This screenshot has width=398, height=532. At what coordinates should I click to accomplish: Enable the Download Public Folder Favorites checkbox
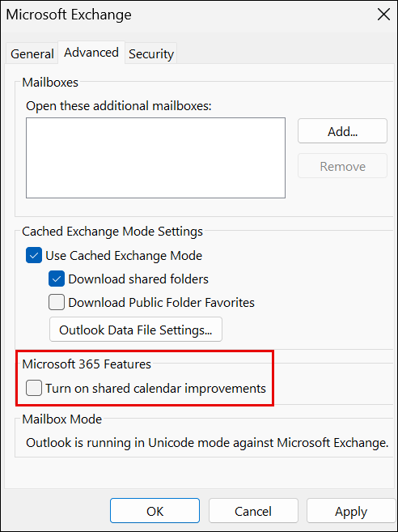click(x=57, y=302)
